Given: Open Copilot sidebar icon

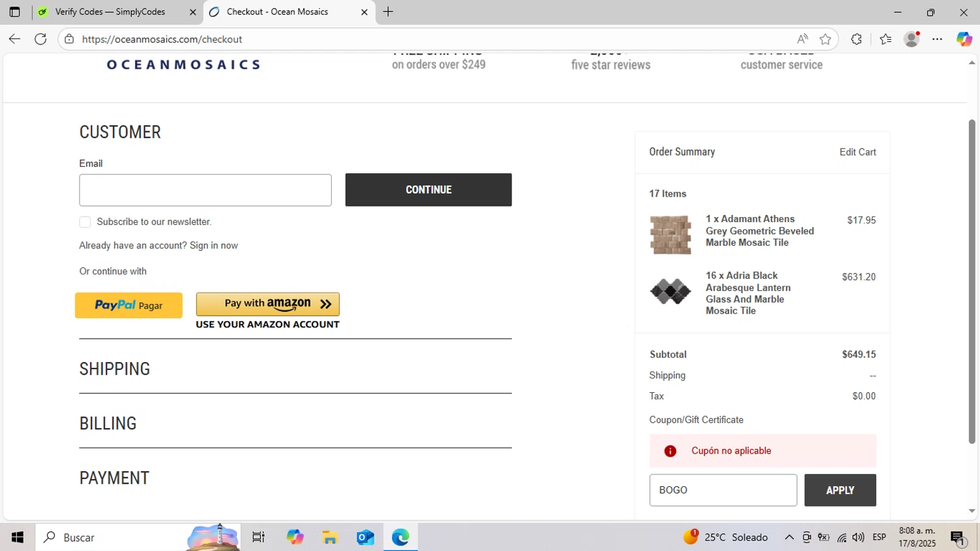Looking at the screenshot, I should coord(964,39).
